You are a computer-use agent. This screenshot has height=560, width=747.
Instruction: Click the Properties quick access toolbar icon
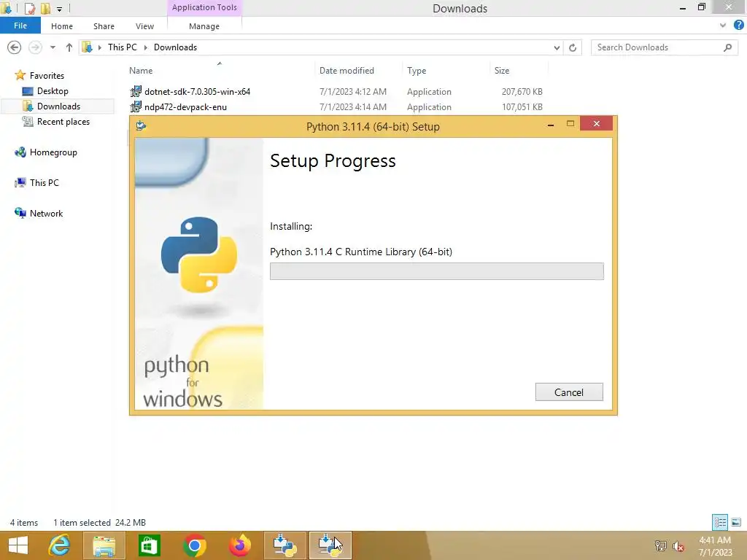tap(29, 8)
